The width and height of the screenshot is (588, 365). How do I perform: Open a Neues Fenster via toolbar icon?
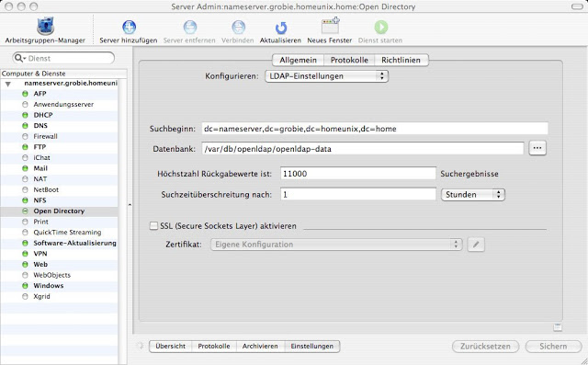[x=330, y=27]
